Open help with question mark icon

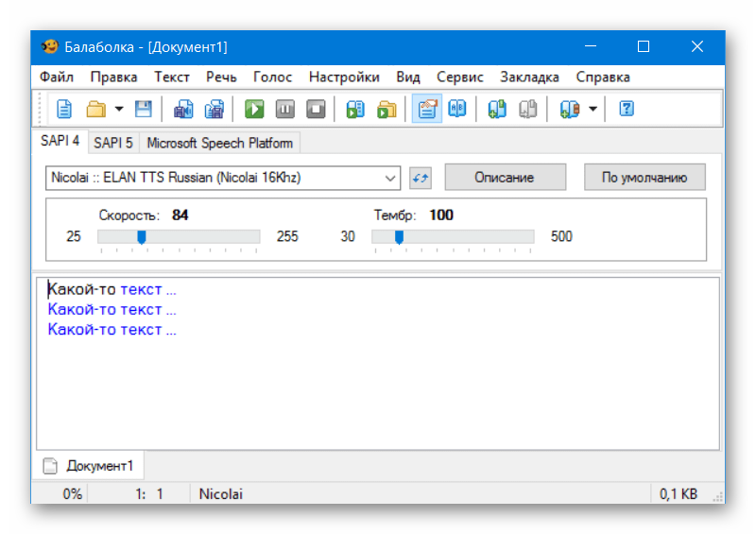(x=626, y=109)
